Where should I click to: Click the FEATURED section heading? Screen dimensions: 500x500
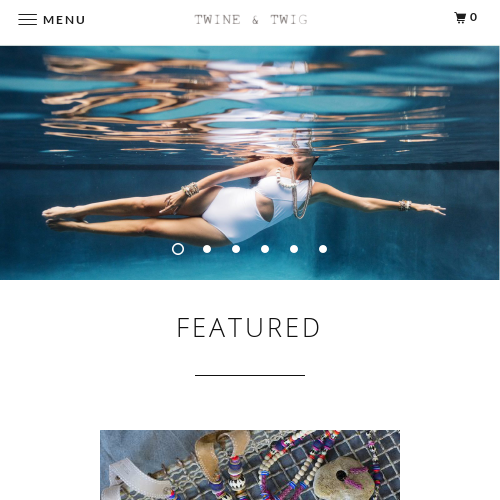[x=249, y=328]
